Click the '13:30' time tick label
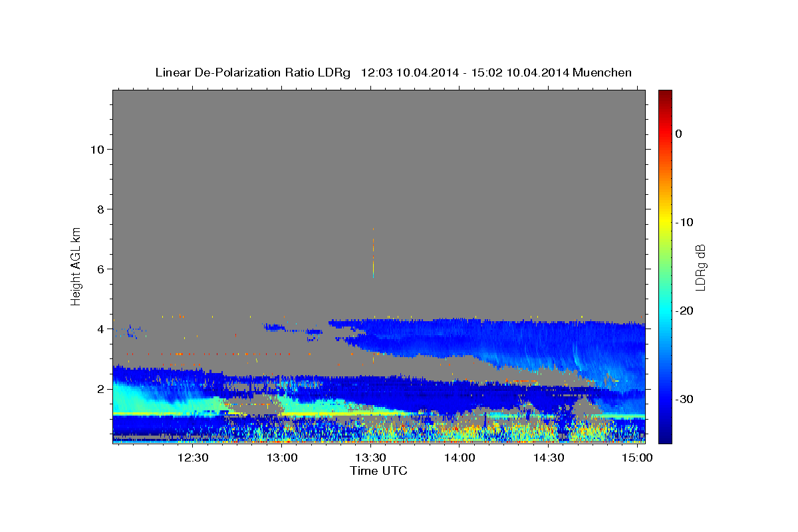This screenshot has height=532, width=798. 370,458
